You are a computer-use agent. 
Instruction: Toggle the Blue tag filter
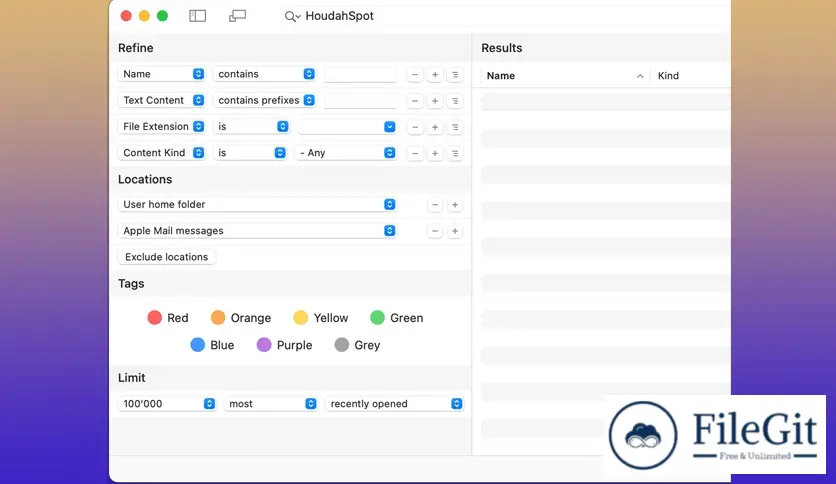tap(212, 345)
